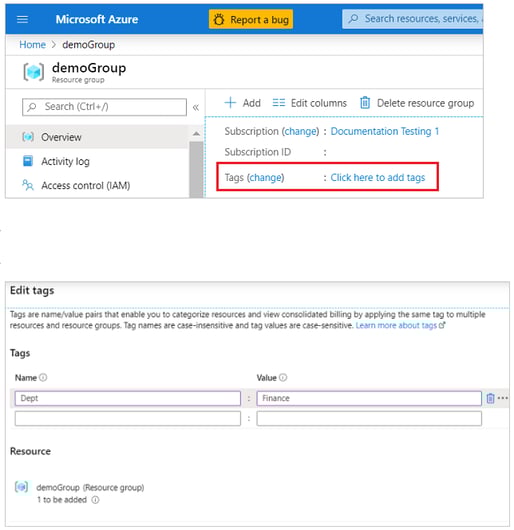514x530 pixels.
Task: Click the Activity log icon
Action: pos(28,161)
